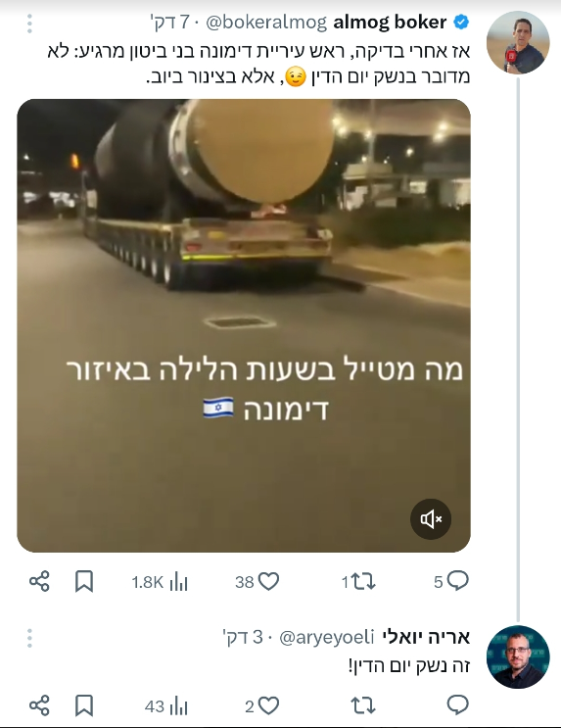Reply to אריה יואלי's comment

click(x=457, y=705)
